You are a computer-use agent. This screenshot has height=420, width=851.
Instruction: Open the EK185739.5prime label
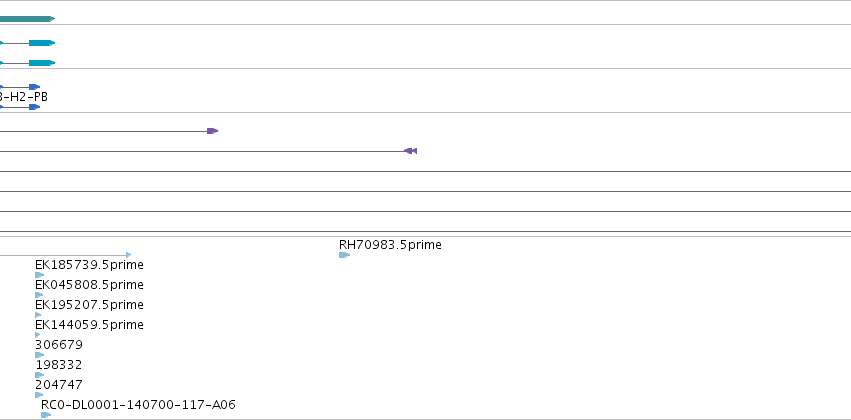(x=89, y=265)
